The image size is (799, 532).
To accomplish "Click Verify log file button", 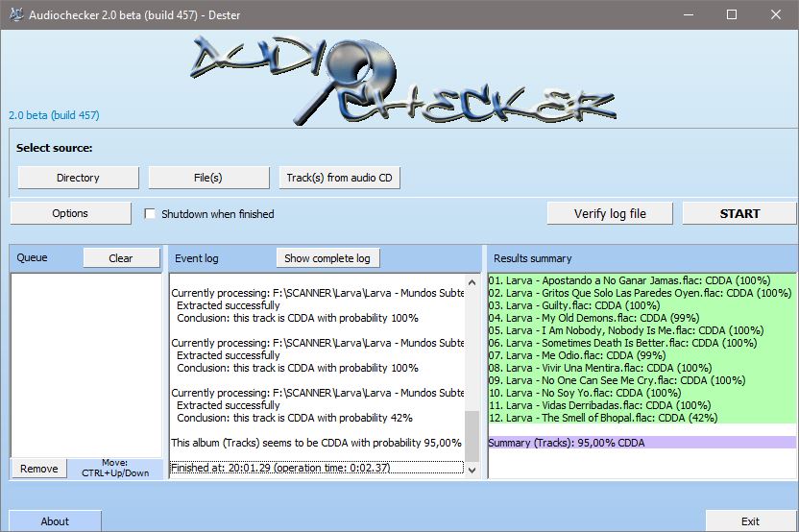I will coord(610,213).
